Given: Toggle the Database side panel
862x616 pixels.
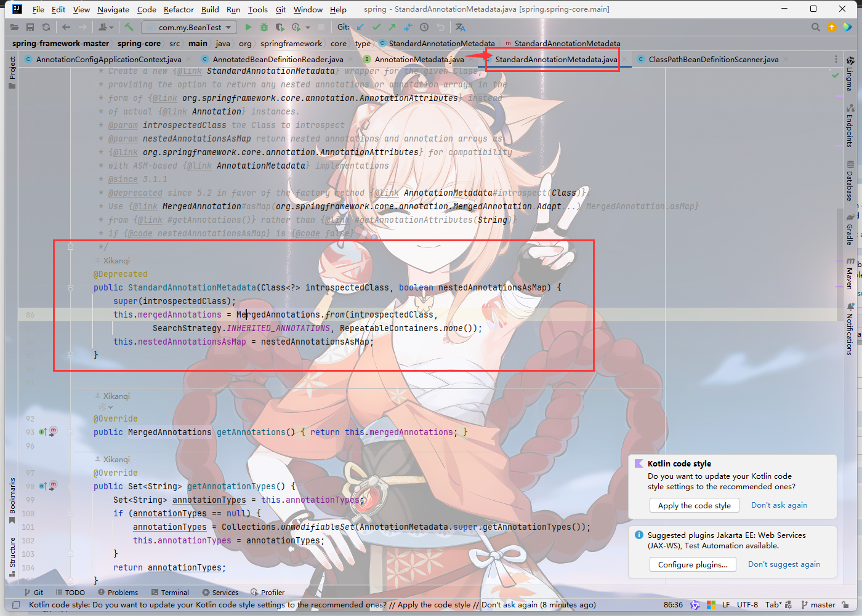Looking at the screenshot, I should 850,181.
